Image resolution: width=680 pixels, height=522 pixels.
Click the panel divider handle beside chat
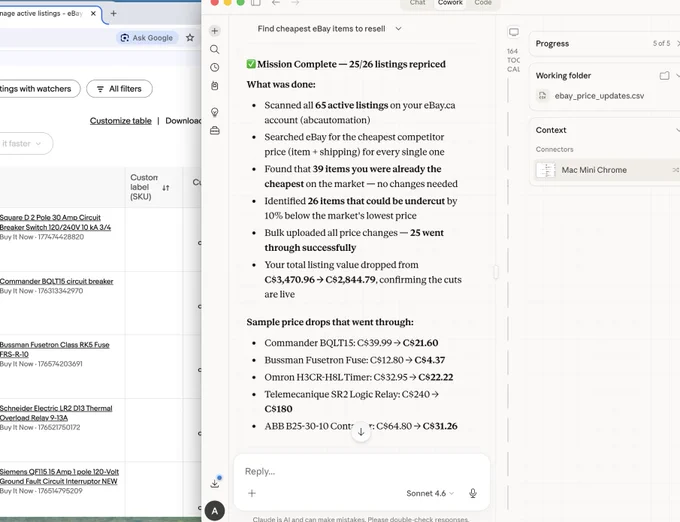495,272
